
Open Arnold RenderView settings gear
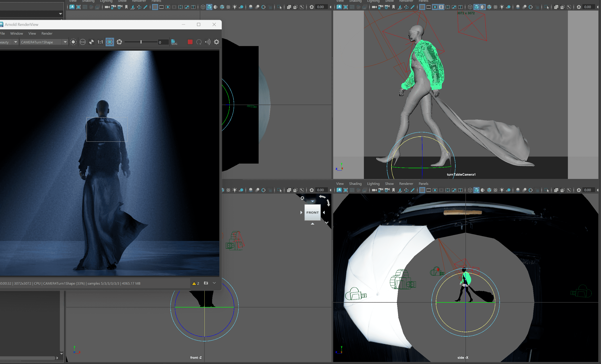click(x=216, y=42)
